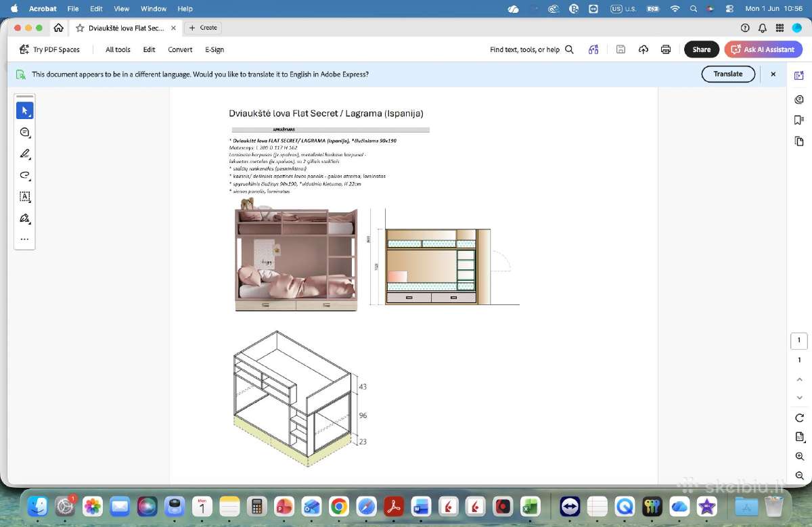Open the U.S. input source menu
The width and height of the screenshot is (812, 527).
pyautogui.click(x=624, y=9)
